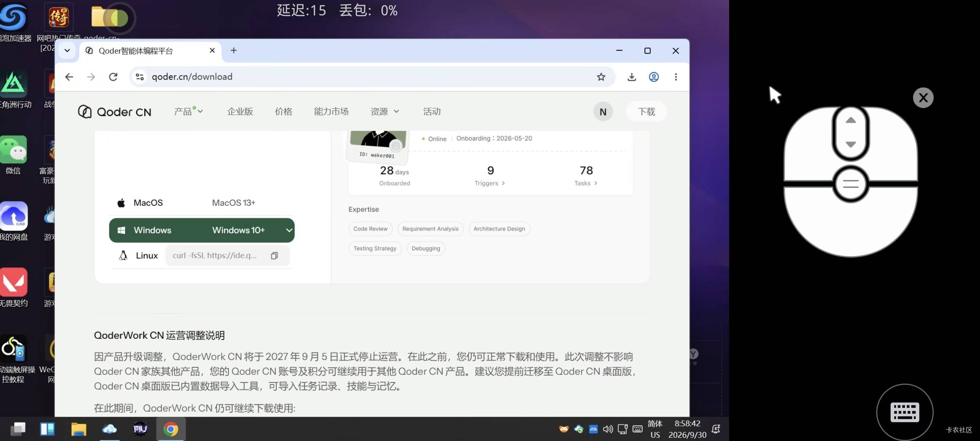The height and width of the screenshot is (441, 980).
Task: Open 能力市场 nav item
Action: pyautogui.click(x=331, y=111)
